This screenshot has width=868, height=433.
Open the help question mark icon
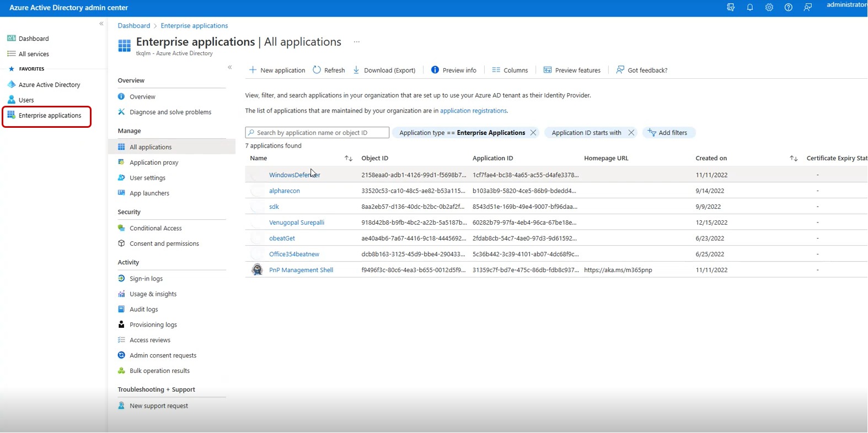tap(789, 8)
